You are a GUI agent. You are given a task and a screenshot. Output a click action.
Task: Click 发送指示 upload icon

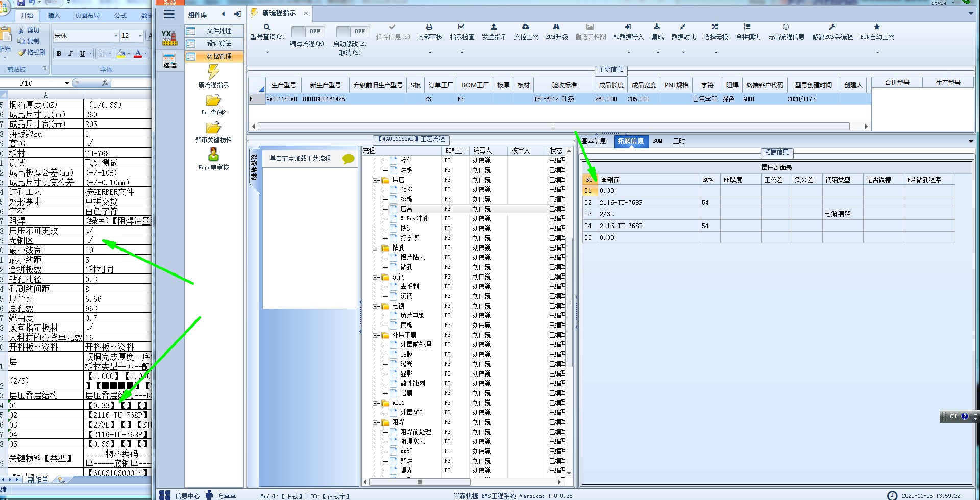click(494, 27)
